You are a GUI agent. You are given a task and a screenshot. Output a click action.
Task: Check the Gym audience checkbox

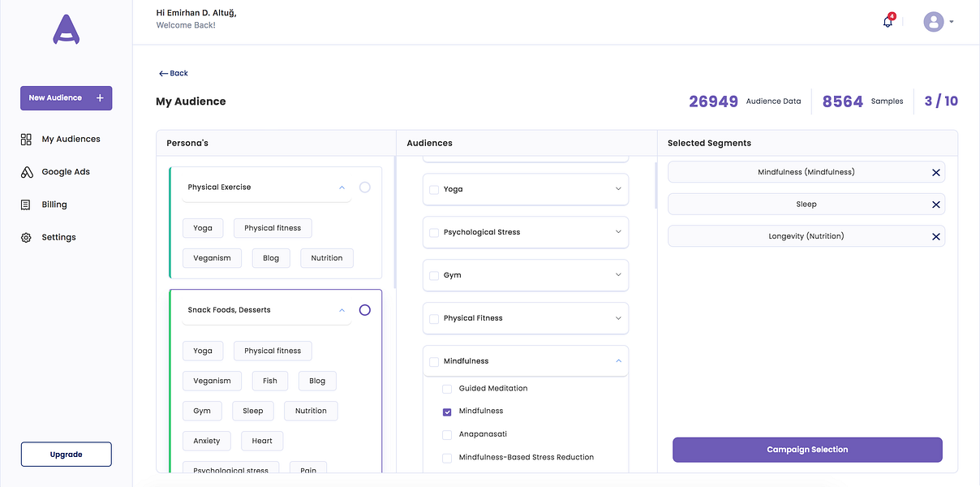point(434,276)
